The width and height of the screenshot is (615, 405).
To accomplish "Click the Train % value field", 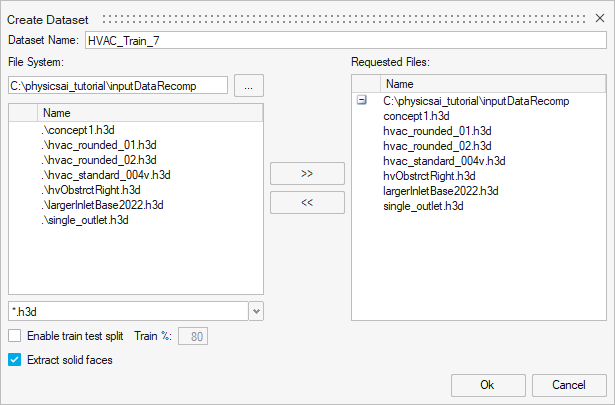I will pyautogui.click(x=193, y=336).
